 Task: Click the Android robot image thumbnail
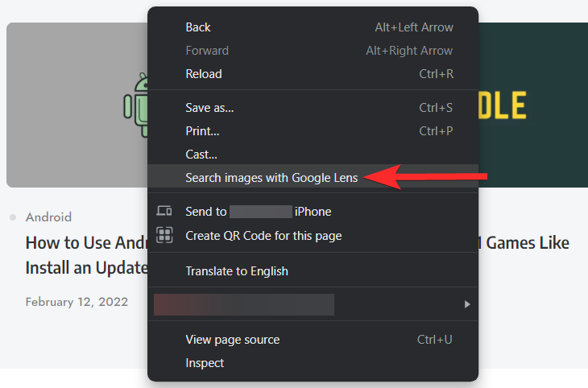click(77, 105)
